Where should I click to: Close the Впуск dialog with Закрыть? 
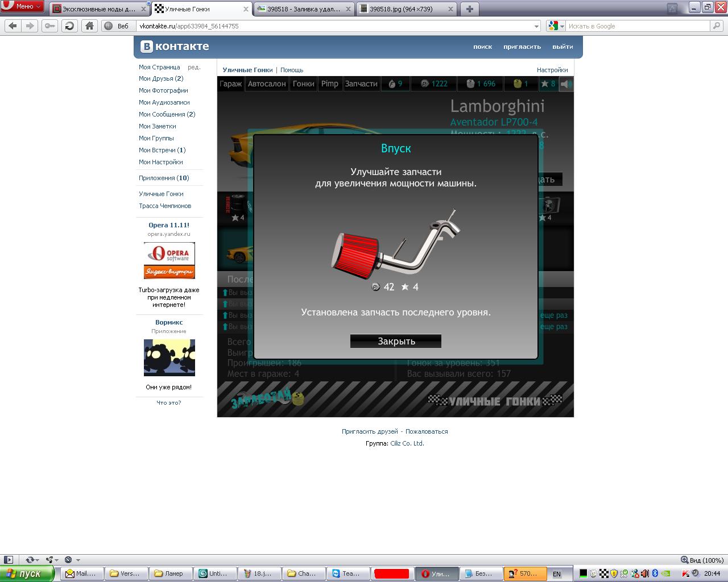pyautogui.click(x=396, y=341)
